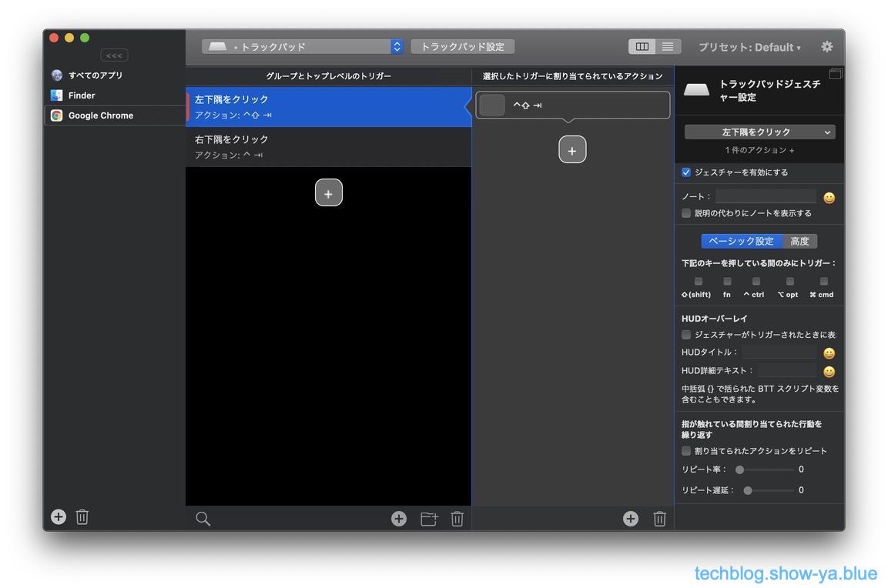Enable 割り当てられたアクションをリピート checkbox
The height and width of the screenshot is (588, 888).
[x=686, y=451]
